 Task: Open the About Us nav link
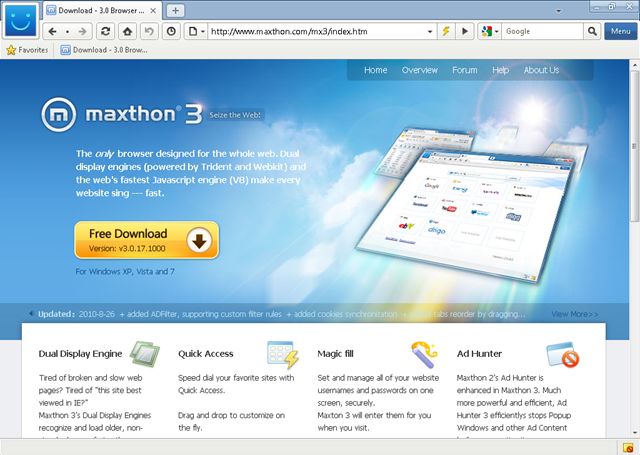pyautogui.click(x=541, y=70)
